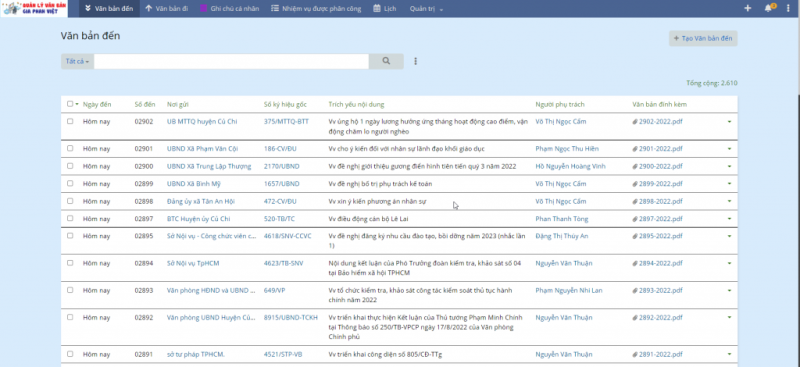Open person Hồ Nguyễn Hoàng Vinh
Image resolution: width=800 pixels, height=367 pixels.
coord(570,166)
